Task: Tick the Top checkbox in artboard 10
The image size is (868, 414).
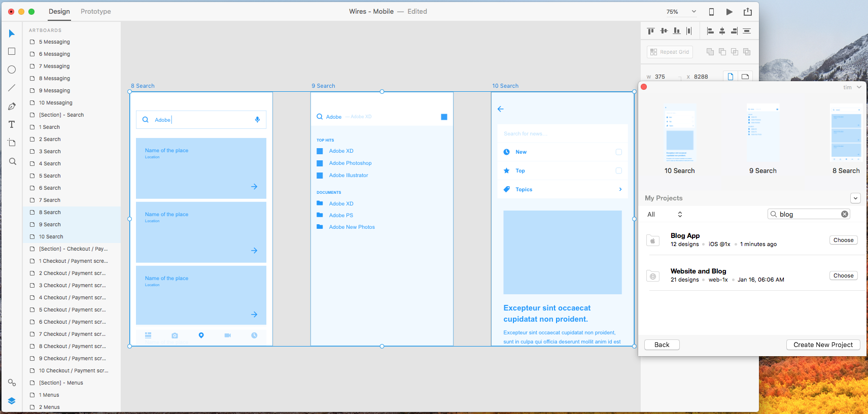Action: tap(618, 170)
